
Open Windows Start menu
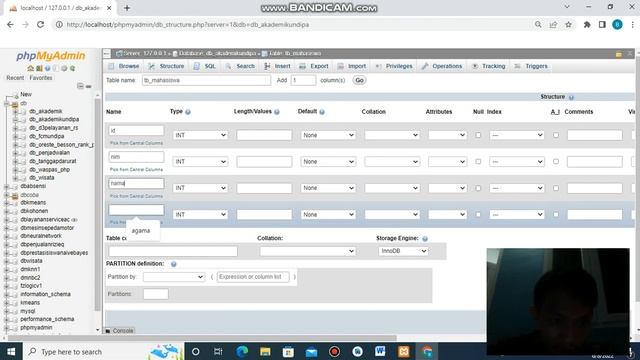point(11,351)
